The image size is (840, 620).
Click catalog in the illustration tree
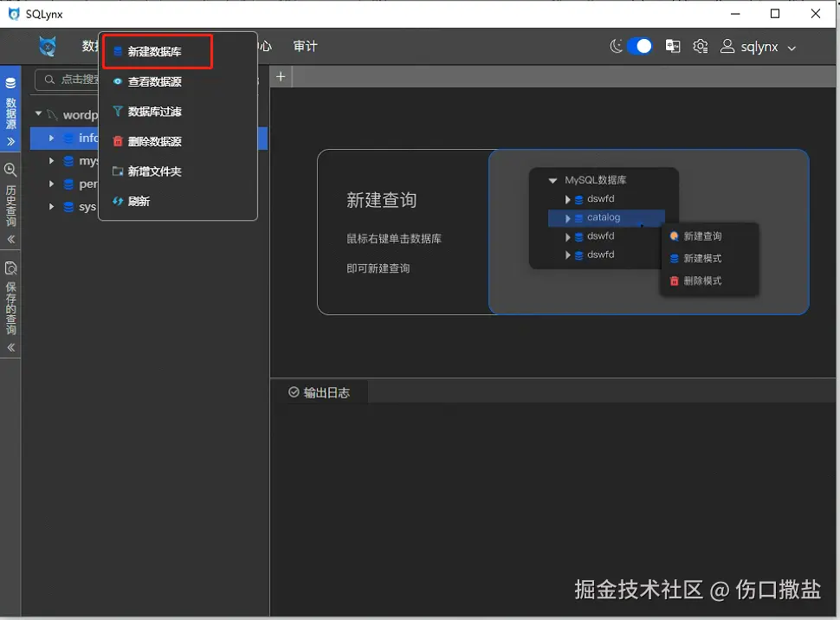click(x=604, y=217)
